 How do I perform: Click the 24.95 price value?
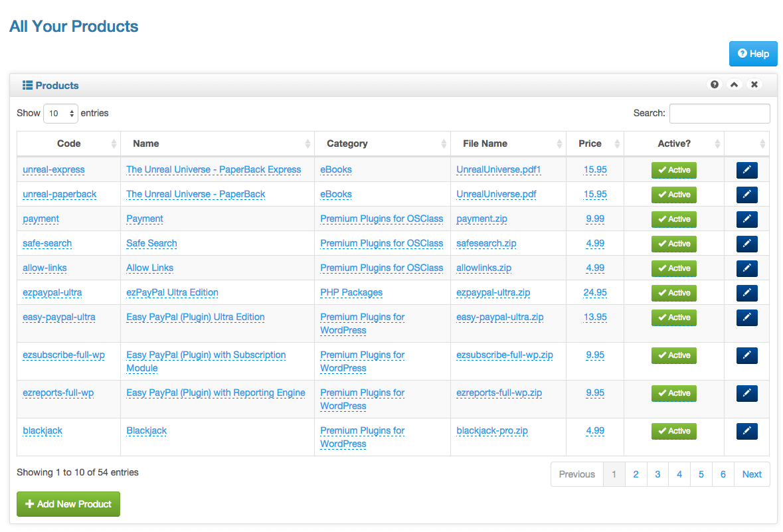point(595,293)
